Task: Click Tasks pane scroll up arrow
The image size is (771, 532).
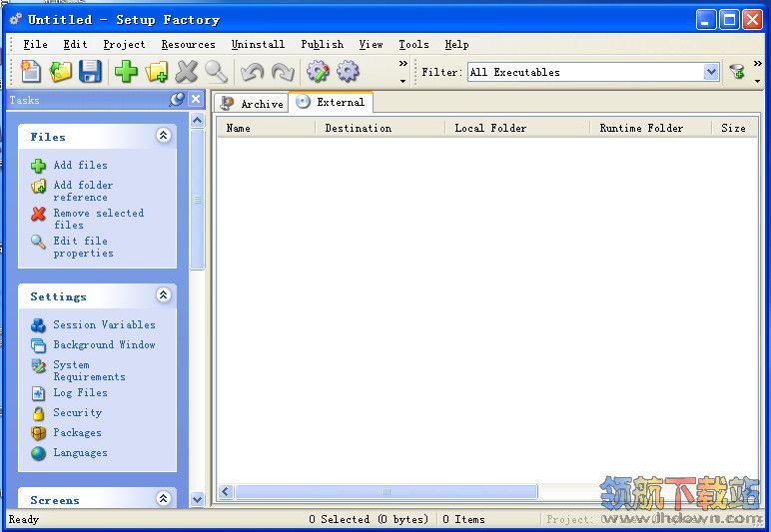Action: [x=198, y=121]
